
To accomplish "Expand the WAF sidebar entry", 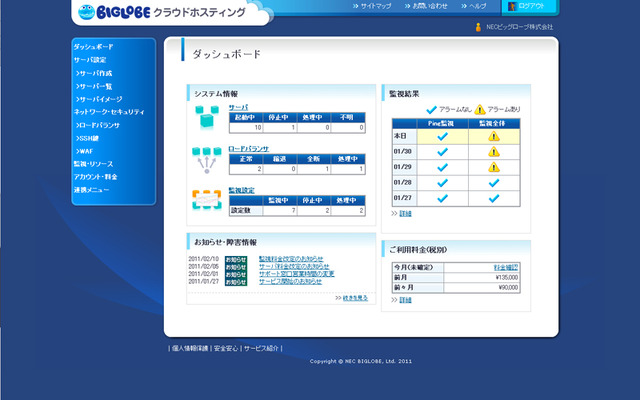I will 85,151.
